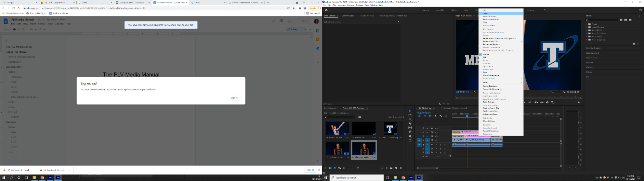Open timeline wrench display settings

coord(441,116)
